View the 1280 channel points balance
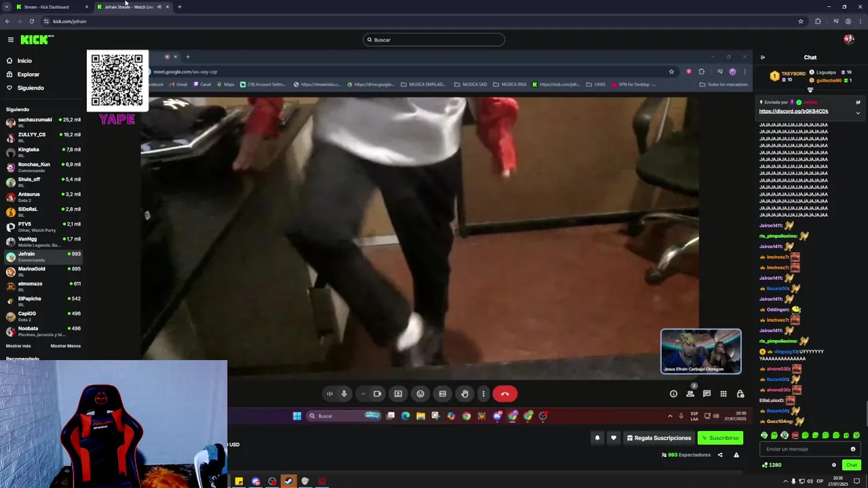868x488 pixels. coord(772,465)
